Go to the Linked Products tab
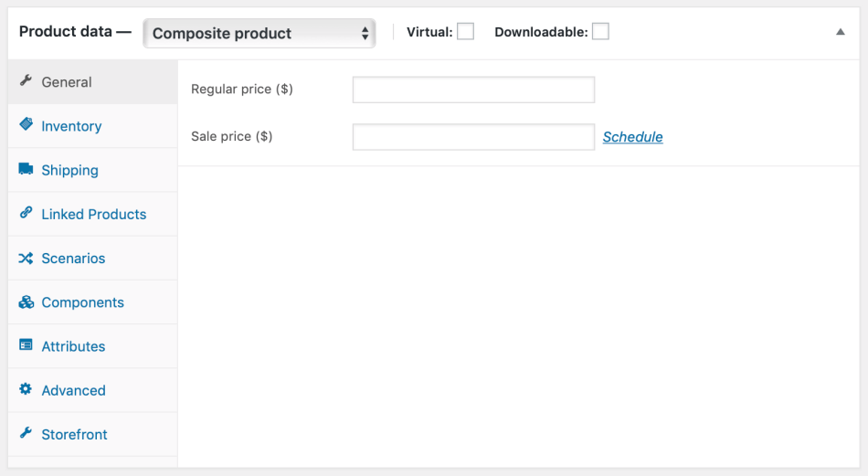The height and width of the screenshot is (476, 868). point(93,215)
